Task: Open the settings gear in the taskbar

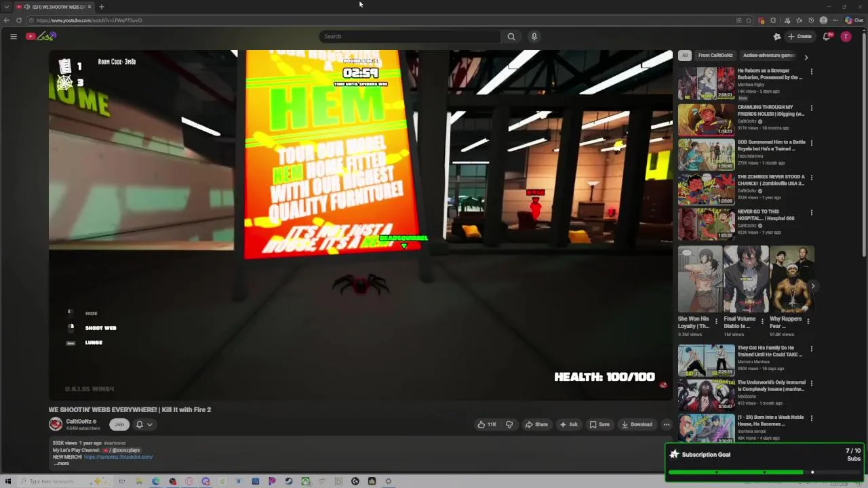Action: [x=389, y=481]
